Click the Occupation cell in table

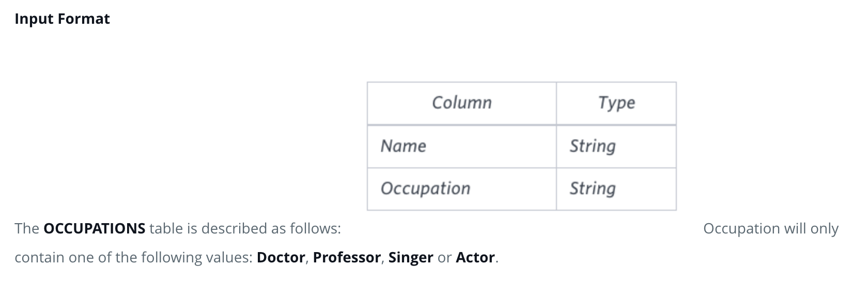click(462, 189)
